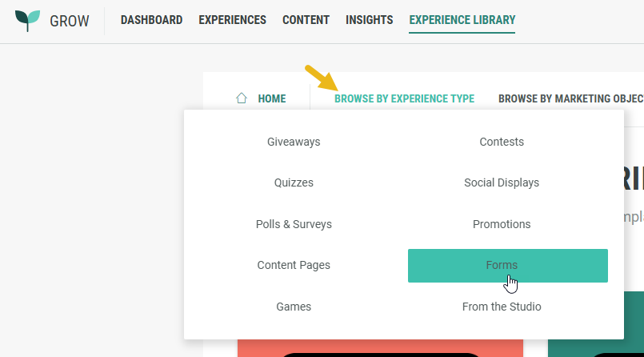
Task: Select Quizzes experience type
Action: click(294, 183)
